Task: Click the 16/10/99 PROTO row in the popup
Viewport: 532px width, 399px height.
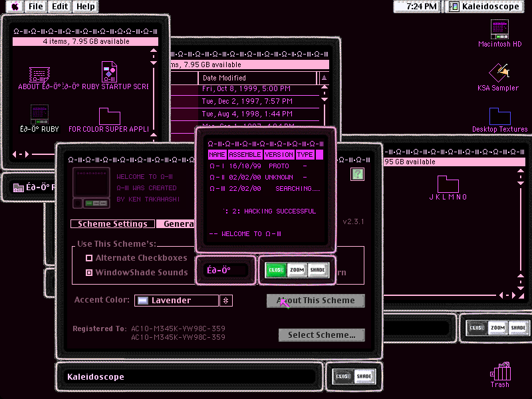Action: (x=259, y=166)
